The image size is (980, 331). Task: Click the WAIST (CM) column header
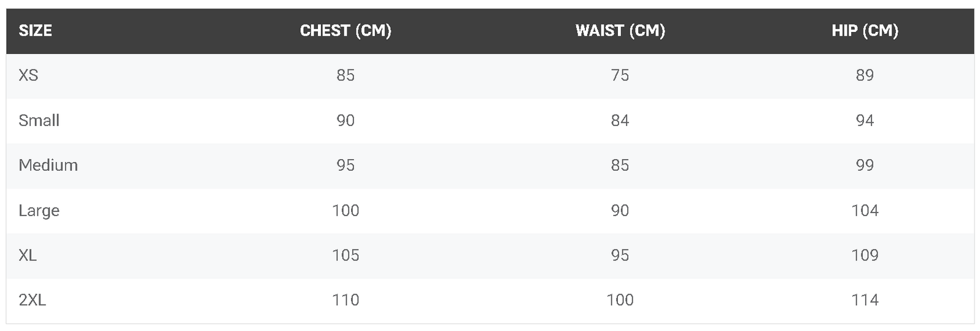[x=620, y=31]
